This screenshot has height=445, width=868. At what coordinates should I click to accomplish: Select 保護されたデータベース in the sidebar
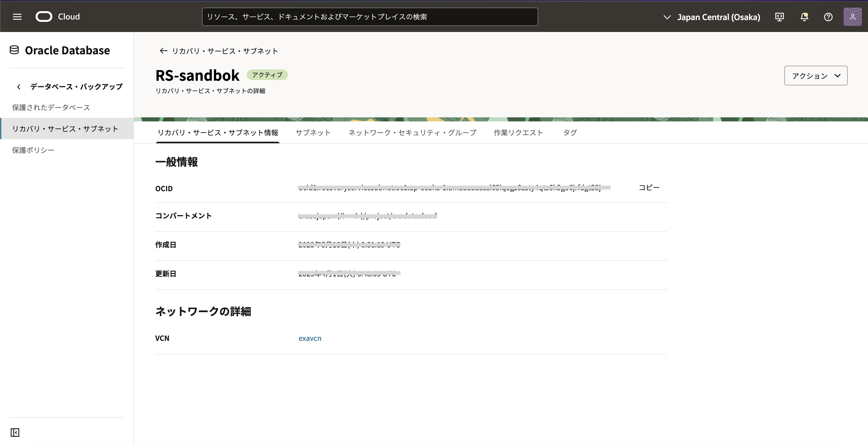[x=51, y=107]
